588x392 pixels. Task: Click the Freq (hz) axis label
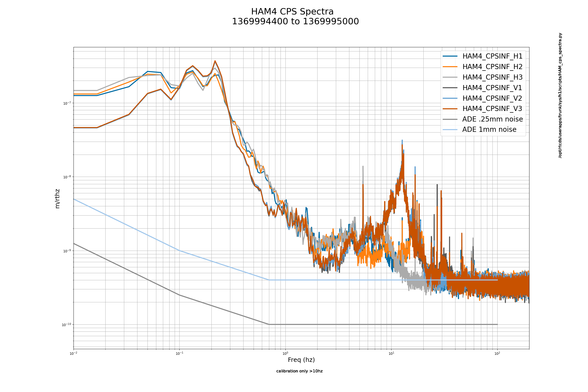pyautogui.click(x=301, y=360)
